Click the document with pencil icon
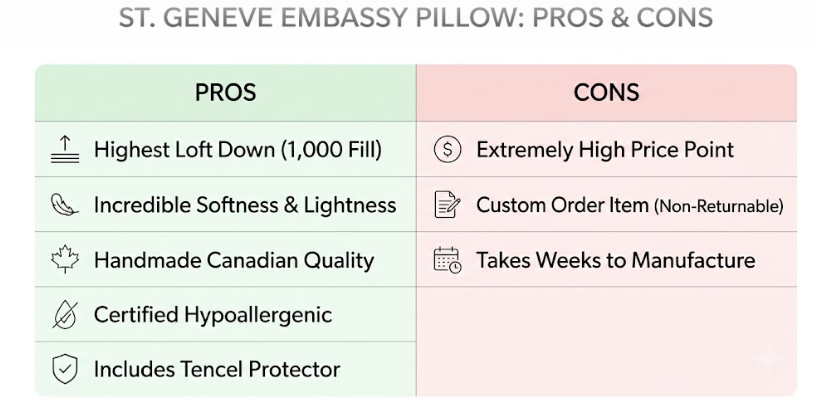816x412 pixels. click(447, 204)
